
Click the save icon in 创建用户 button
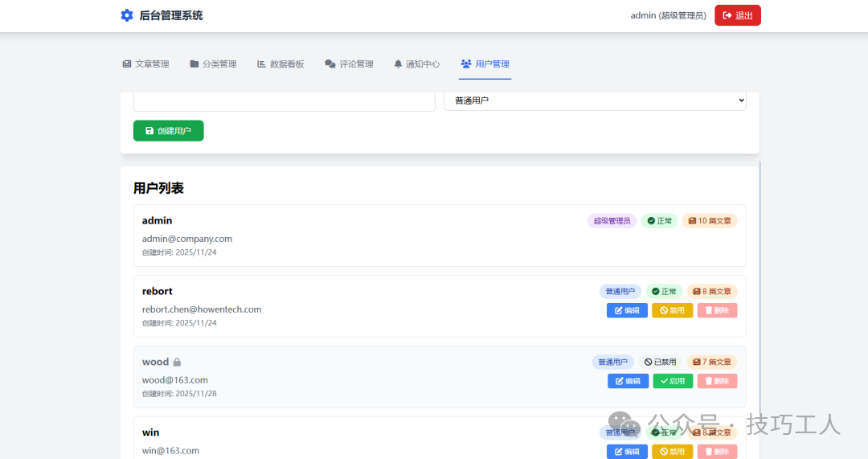[x=149, y=131]
